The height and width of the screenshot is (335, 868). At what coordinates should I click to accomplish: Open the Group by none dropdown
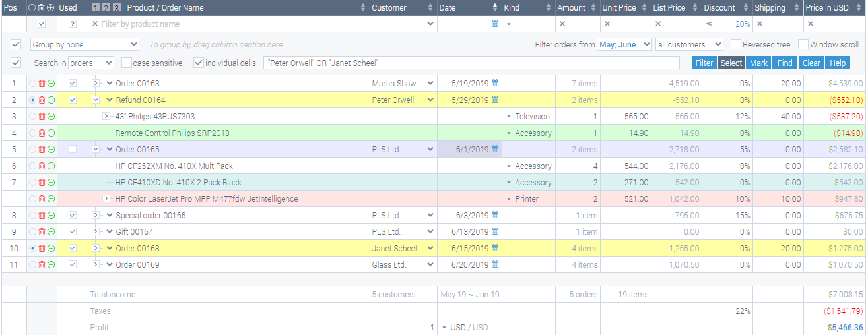84,45
